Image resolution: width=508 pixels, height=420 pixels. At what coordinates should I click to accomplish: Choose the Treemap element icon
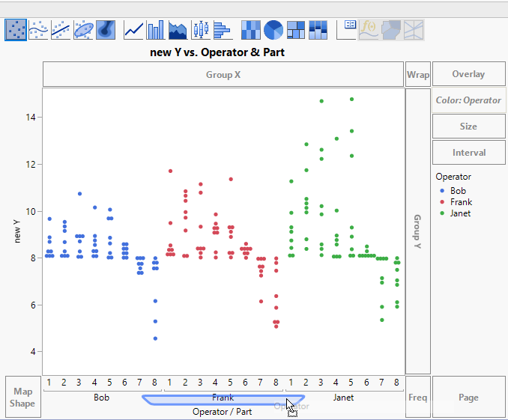tap(296, 30)
